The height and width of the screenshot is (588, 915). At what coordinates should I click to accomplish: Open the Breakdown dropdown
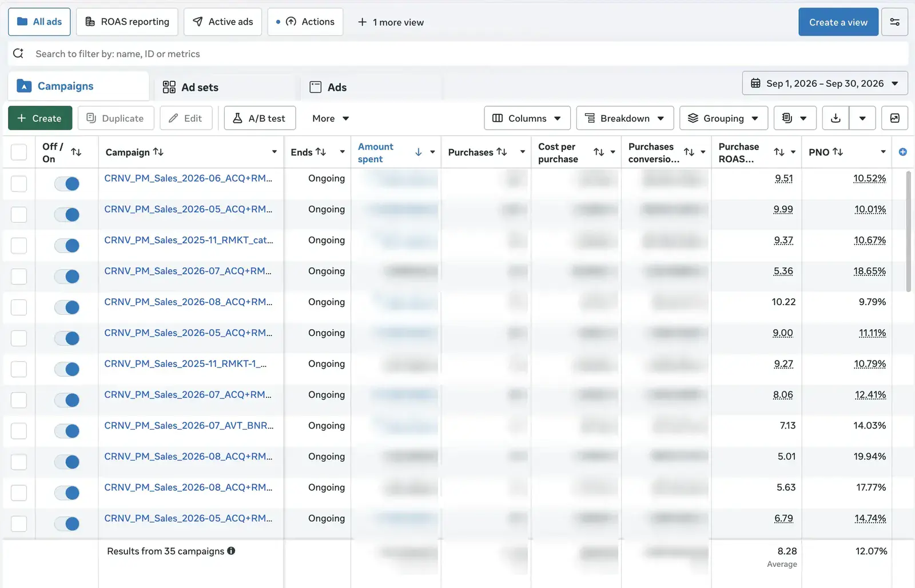click(624, 118)
